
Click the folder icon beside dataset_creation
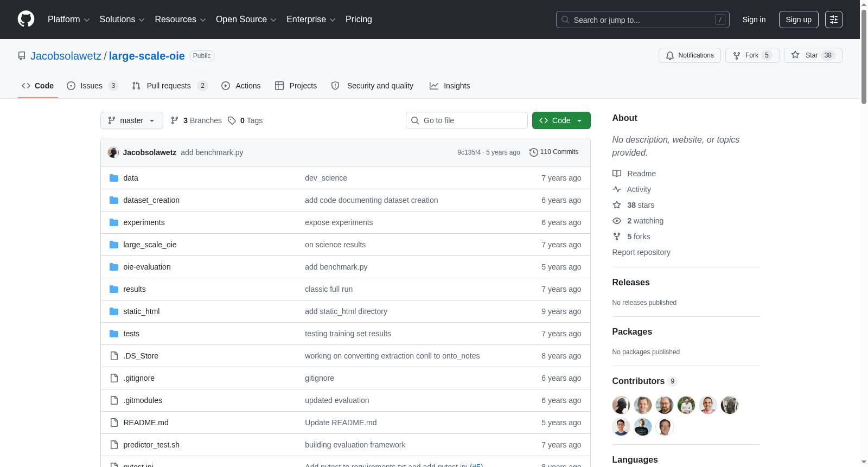pyautogui.click(x=114, y=200)
